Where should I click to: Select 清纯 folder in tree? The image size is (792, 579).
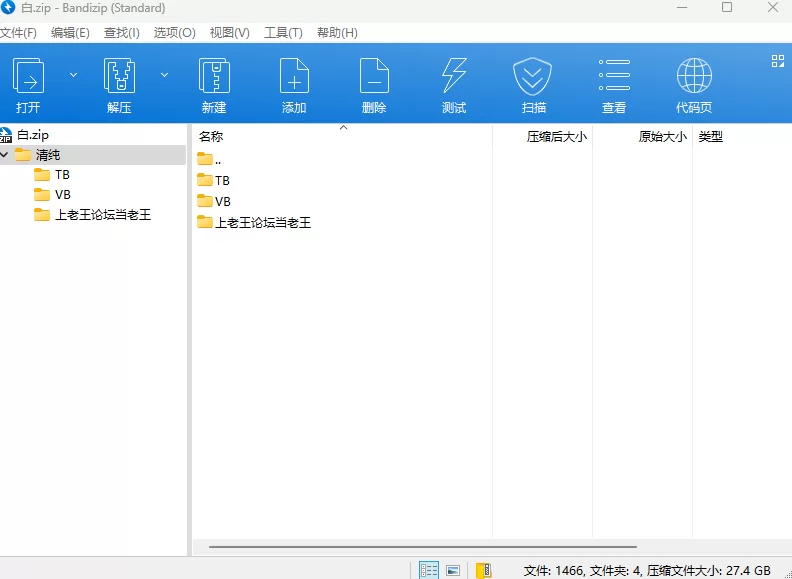93,155
